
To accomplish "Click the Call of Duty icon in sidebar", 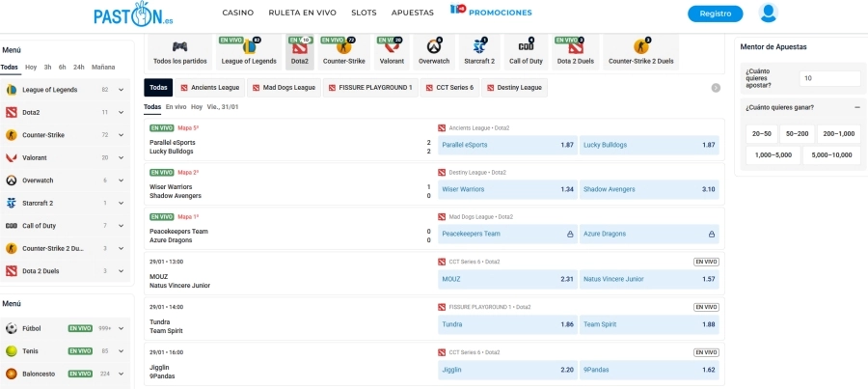I will click(11, 226).
